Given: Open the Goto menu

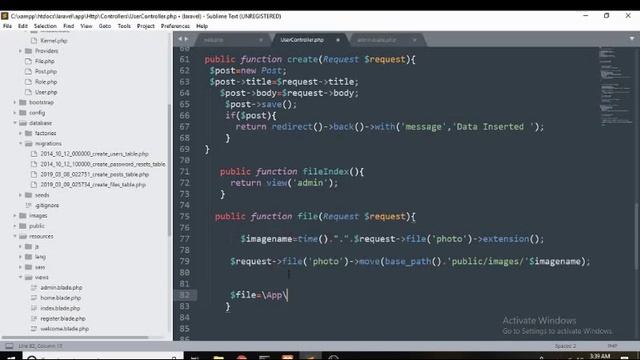Looking at the screenshot, I should [105, 26].
